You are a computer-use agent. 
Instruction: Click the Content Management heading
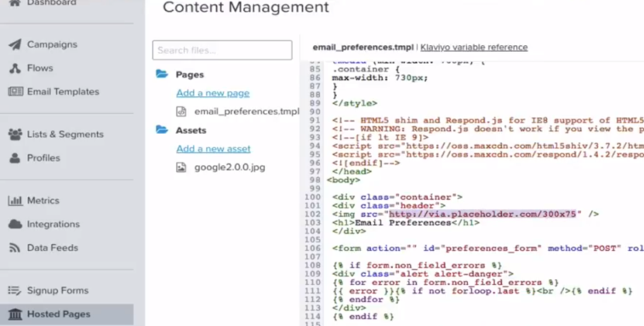point(246,8)
